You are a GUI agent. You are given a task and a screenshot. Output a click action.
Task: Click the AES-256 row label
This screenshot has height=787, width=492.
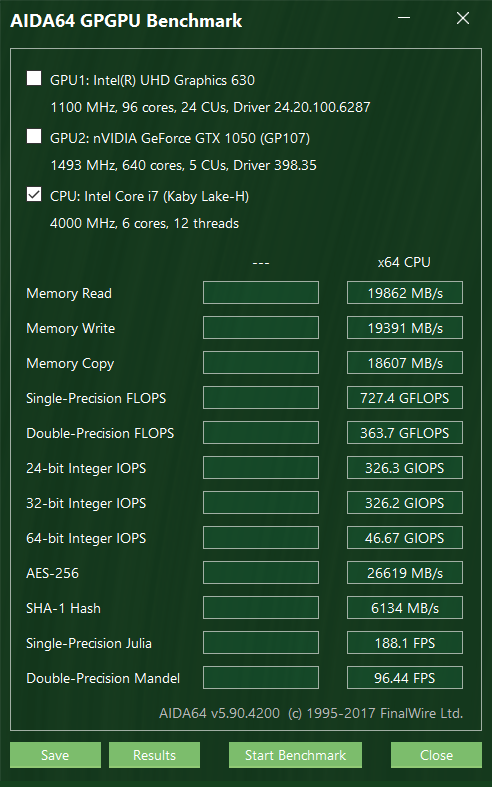[52, 573]
